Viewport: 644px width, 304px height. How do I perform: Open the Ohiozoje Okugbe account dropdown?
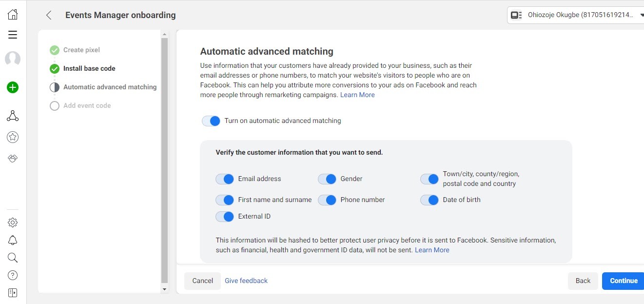tap(575, 15)
